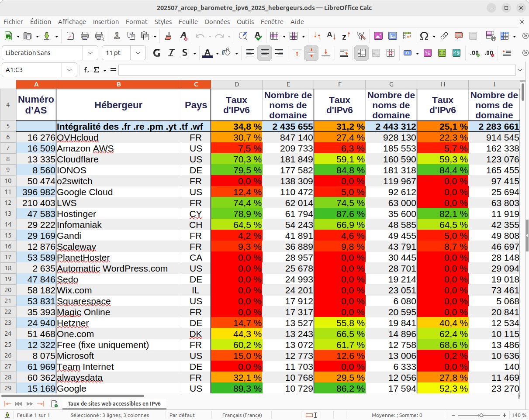Align cell contents to the right
The width and height of the screenshot is (529, 420).
click(x=279, y=53)
